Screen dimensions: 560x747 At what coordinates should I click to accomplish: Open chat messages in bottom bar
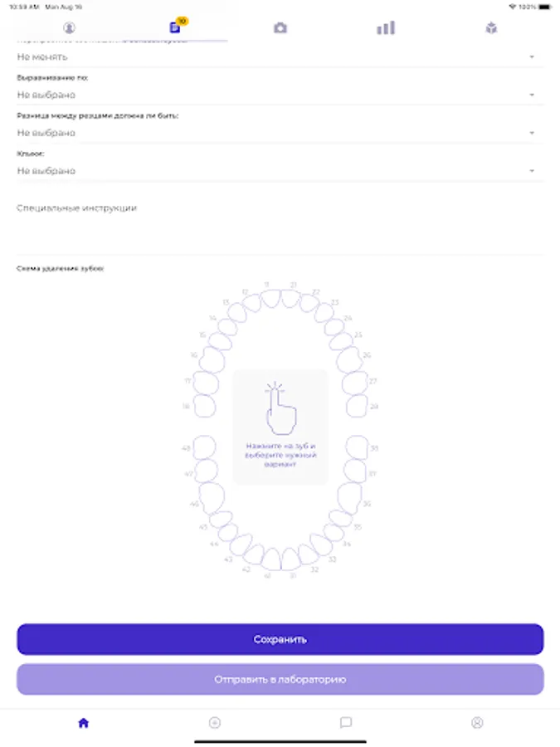pyautogui.click(x=346, y=723)
